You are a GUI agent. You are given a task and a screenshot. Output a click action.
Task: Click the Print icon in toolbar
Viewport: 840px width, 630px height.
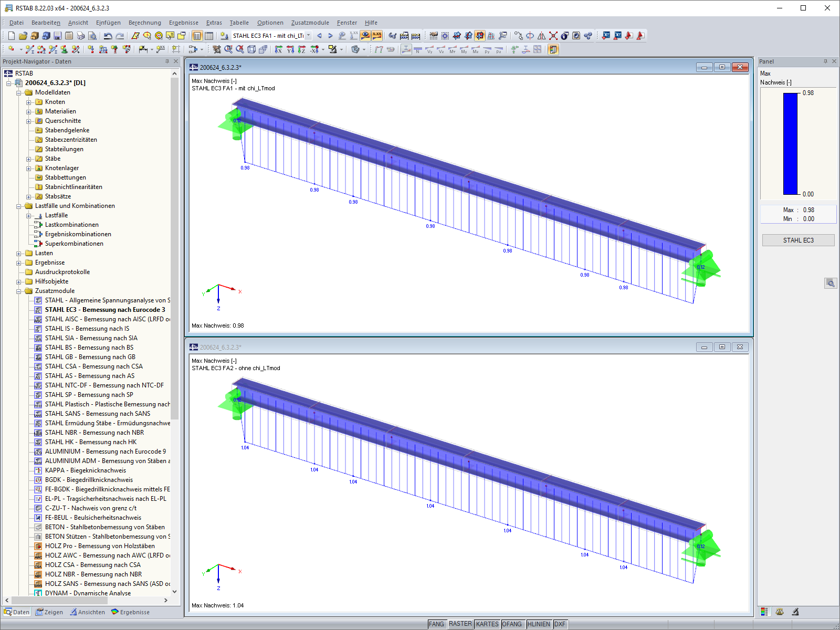81,36
